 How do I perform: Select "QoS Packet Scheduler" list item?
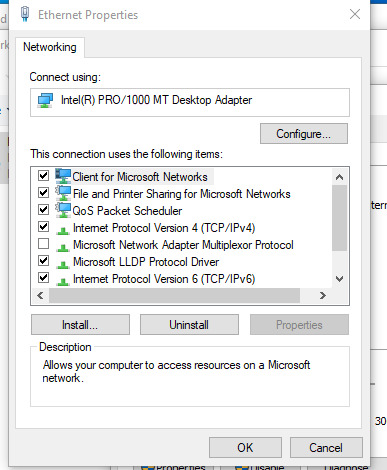[x=127, y=211]
